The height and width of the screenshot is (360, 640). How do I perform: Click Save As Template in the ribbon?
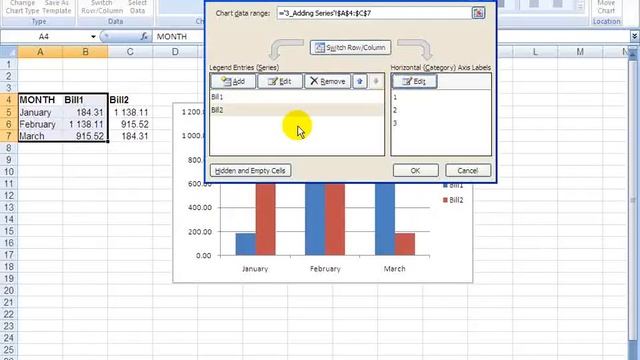pos(57,7)
